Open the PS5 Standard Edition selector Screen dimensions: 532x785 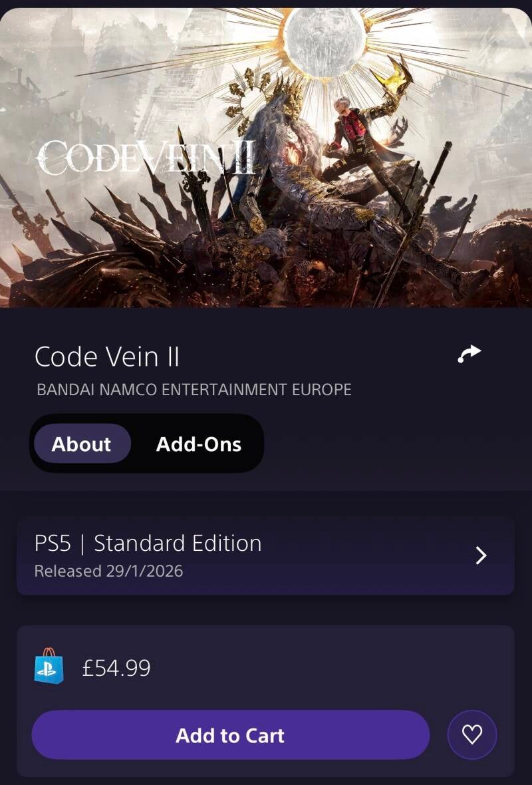265,555
